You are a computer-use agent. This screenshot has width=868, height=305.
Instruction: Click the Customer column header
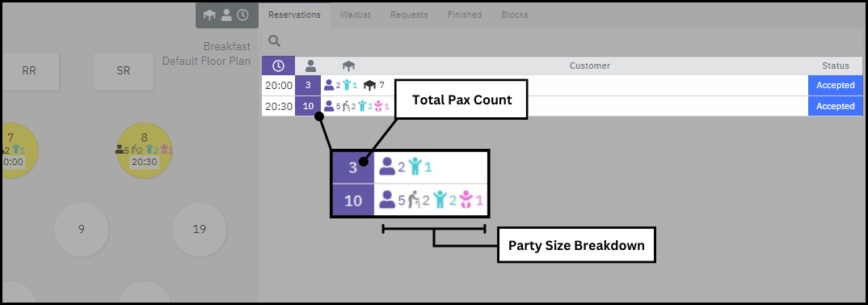pos(589,66)
